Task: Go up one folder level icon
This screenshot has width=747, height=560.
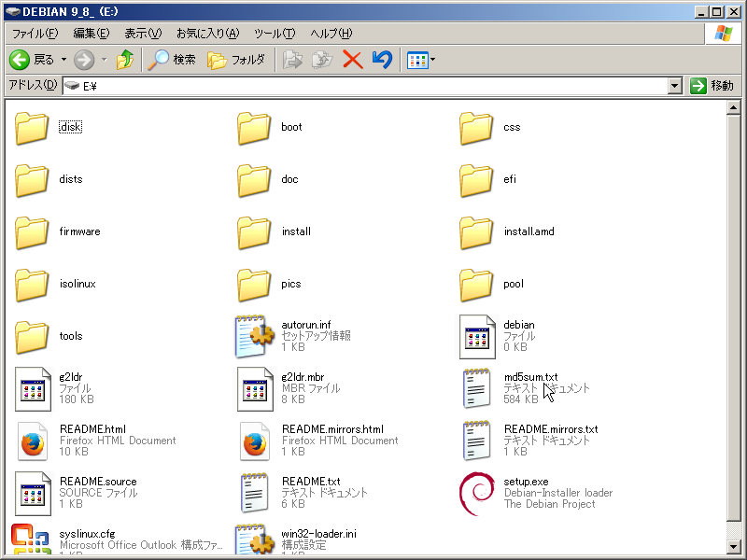Action: tap(125, 60)
